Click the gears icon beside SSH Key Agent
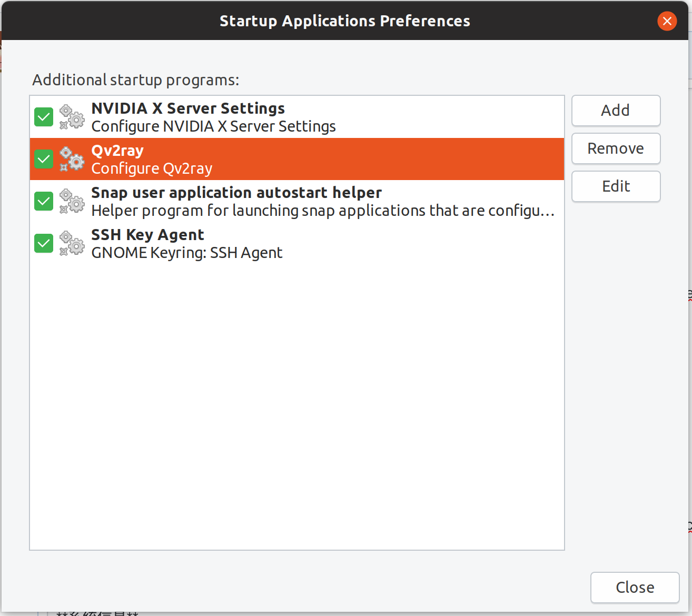The image size is (692, 616). (72, 243)
